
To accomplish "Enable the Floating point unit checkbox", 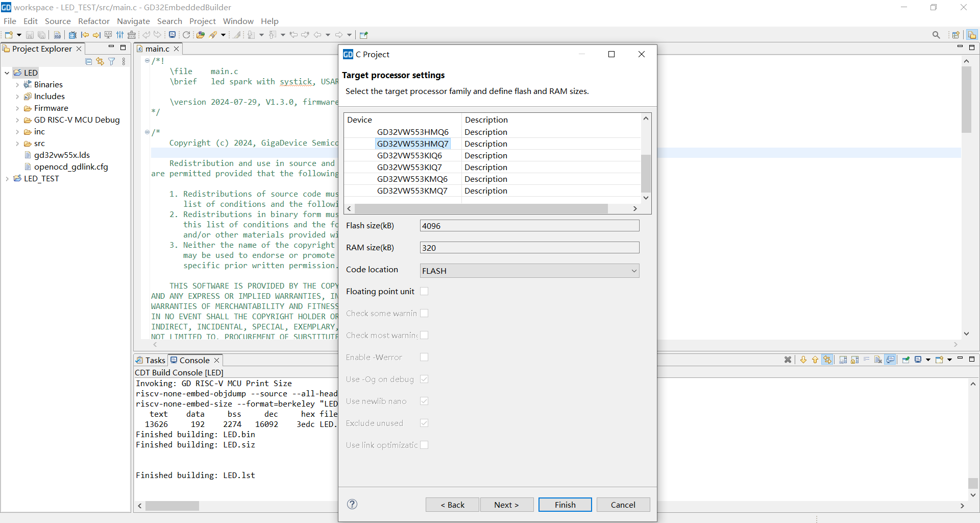I will point(424,291).
